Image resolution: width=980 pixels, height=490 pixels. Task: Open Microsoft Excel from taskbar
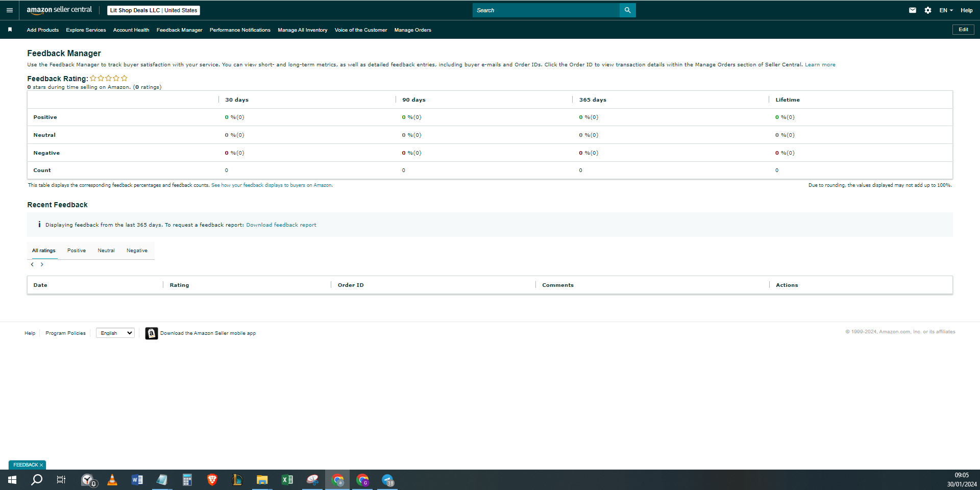click(x=287, y=480)
